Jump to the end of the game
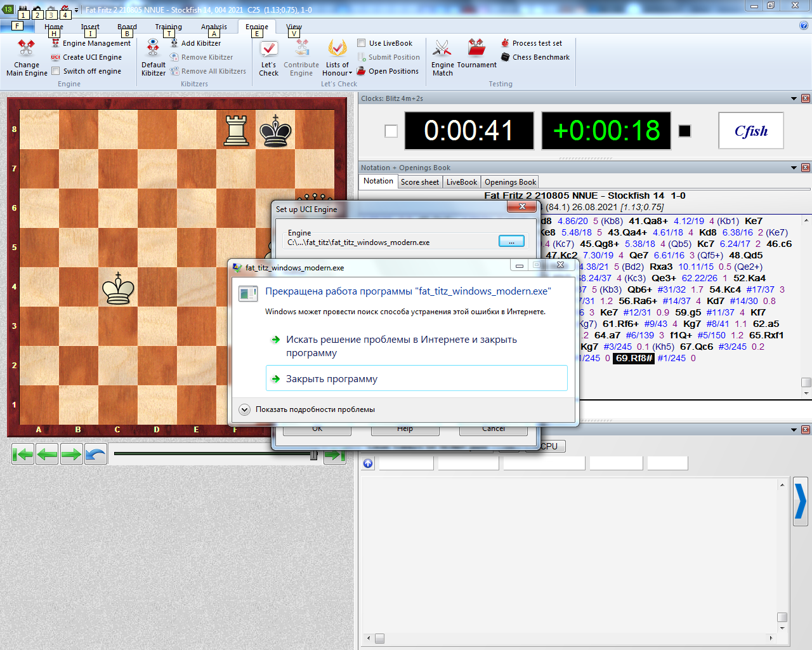Viewport: 812px width, 650px height. [334, 454]
